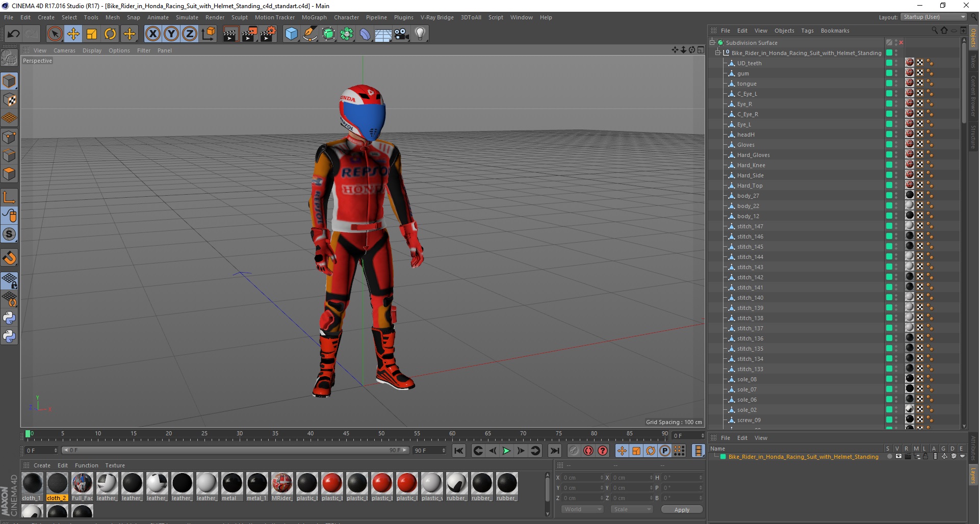980x524 pixels.
Task: Open the World coordinate dropdown
Action: tap(582, 510)
